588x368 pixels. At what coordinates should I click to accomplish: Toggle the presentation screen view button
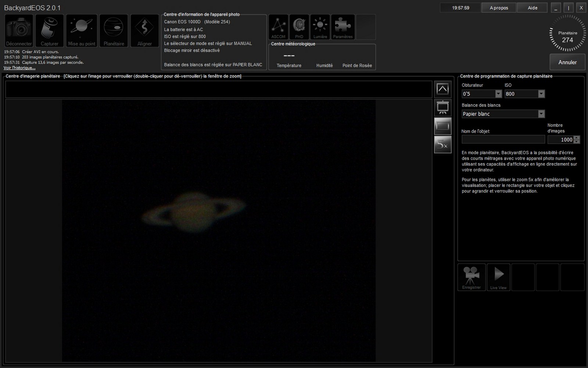click(442, 107)
